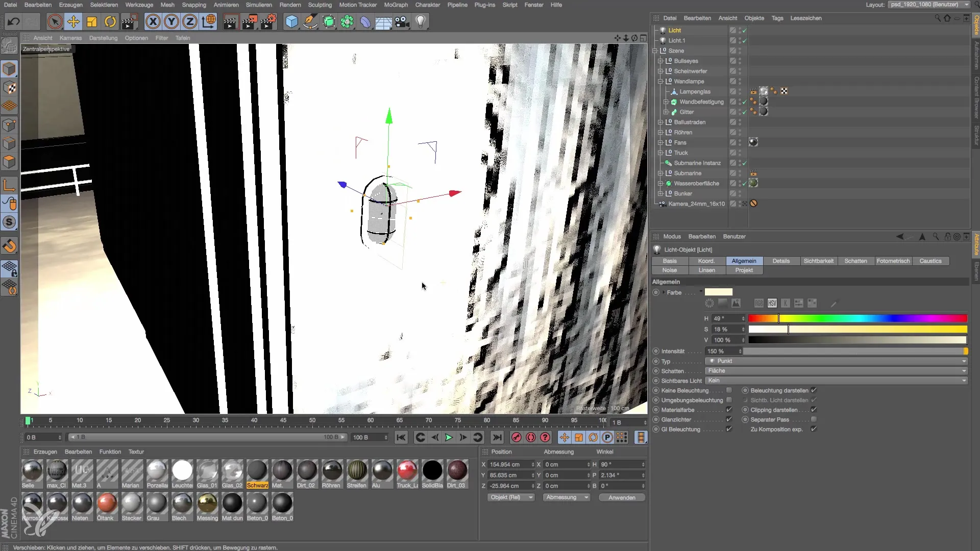Image resolution: width=980 pixels, height=551 pixels.
Task: Add a camera object icon
Action: click(x=402, y=21)
